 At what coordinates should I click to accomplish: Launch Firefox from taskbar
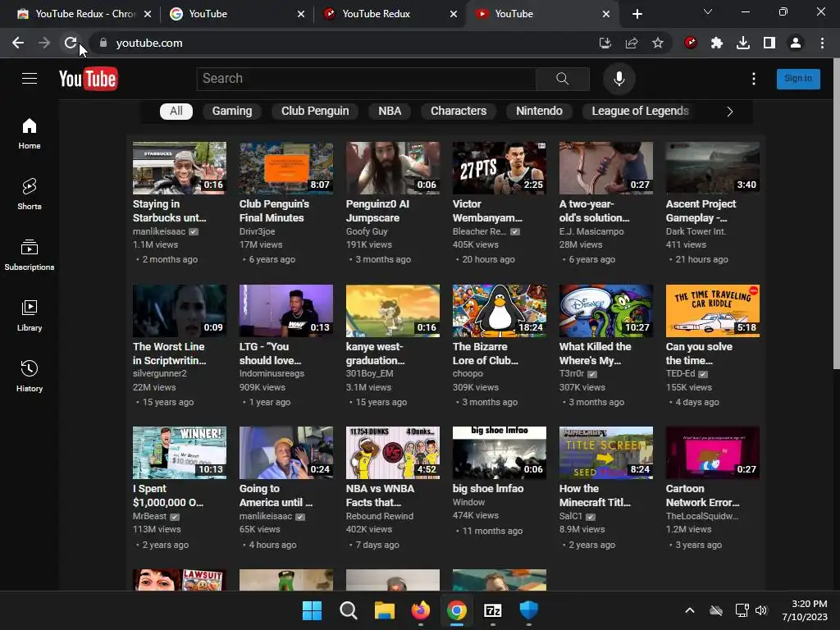pos(421,610)
